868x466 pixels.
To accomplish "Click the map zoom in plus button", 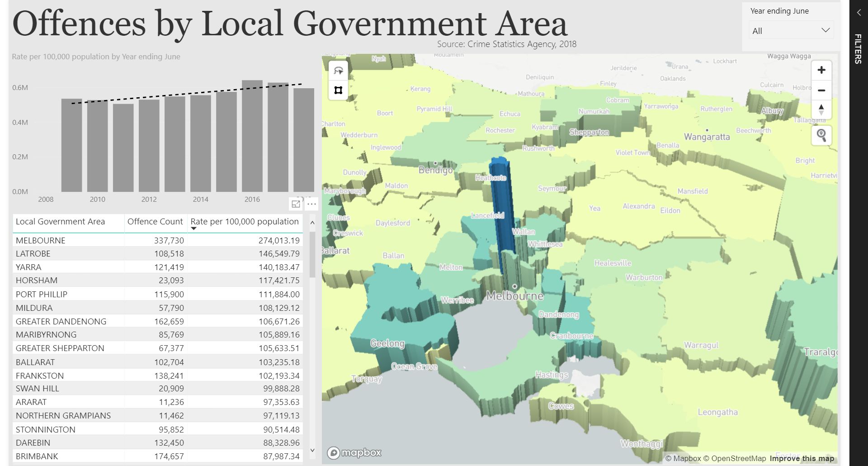I will pos(821,70).
